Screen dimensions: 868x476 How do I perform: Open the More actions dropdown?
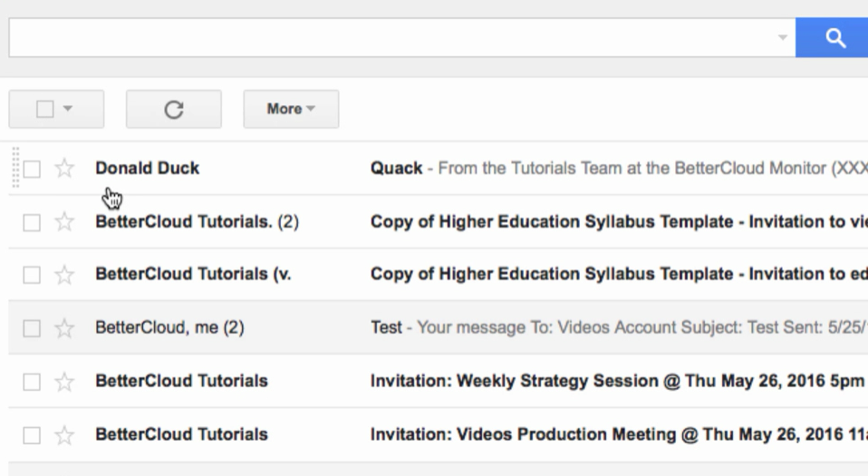(291, 109)
